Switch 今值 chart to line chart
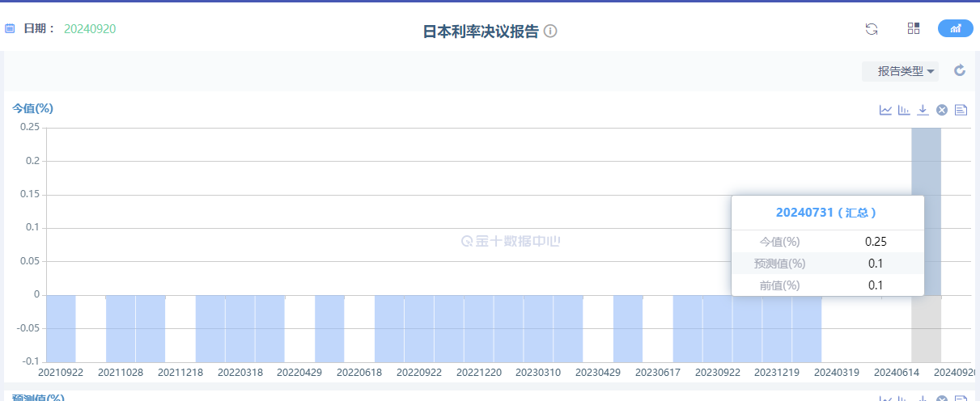 pyautogui.click(x=885, y=110)
